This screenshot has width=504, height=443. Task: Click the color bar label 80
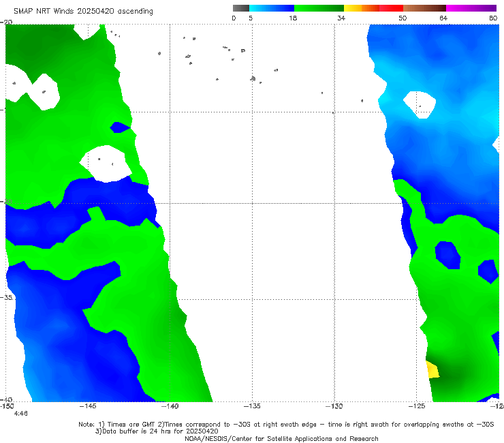(x=493, y=18)
